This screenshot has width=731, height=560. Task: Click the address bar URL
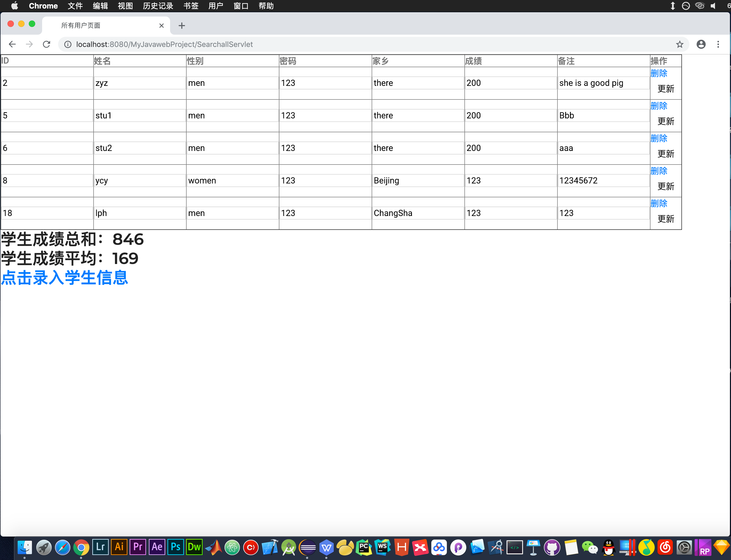164,44
